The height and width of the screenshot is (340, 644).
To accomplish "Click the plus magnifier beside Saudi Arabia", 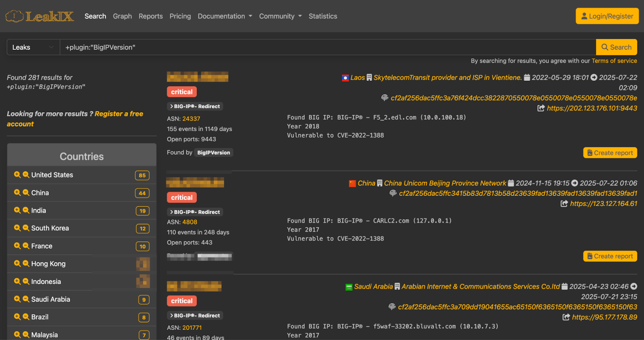I will click(x=17, y=299).
